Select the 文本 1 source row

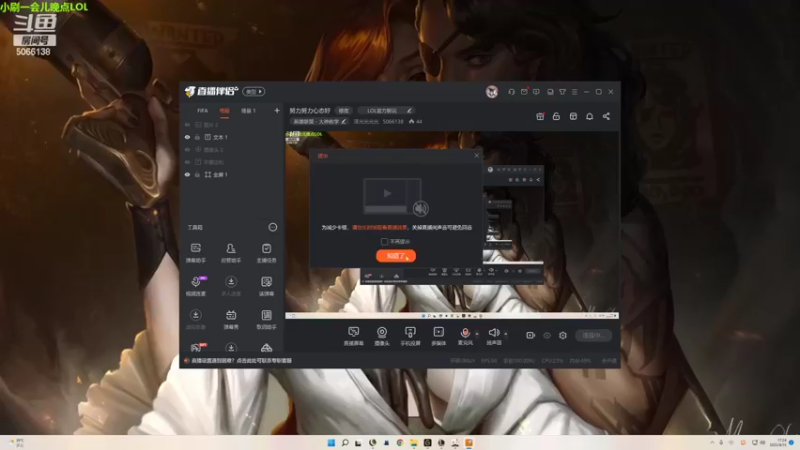(232, 137)
